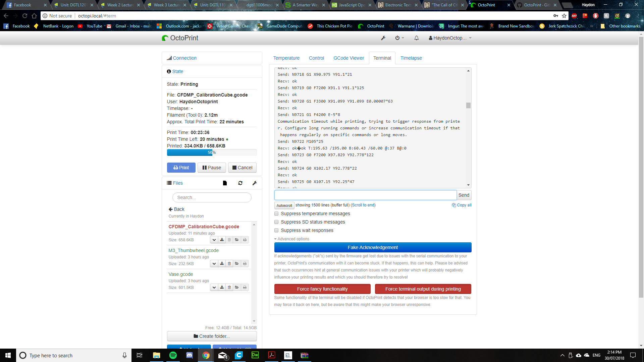Enable Suppress temperature messages
Viewport: 644px width, 362px height.
[276, 214]
